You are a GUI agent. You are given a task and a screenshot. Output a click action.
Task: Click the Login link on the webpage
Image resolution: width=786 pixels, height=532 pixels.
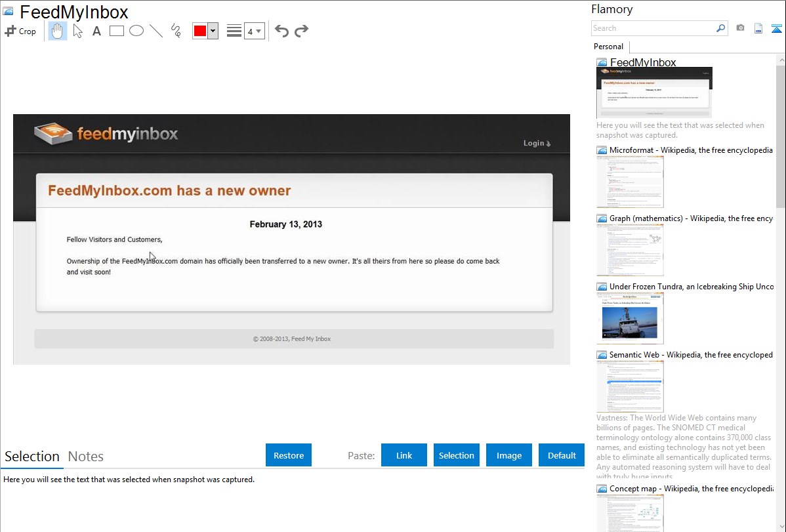[537, 144]
